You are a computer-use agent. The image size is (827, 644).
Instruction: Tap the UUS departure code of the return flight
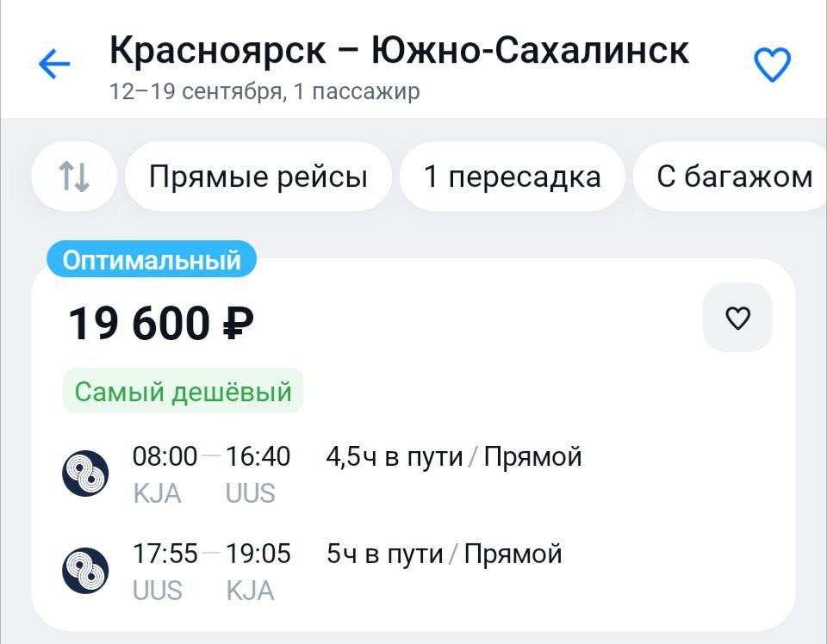(x=157, y=591)
